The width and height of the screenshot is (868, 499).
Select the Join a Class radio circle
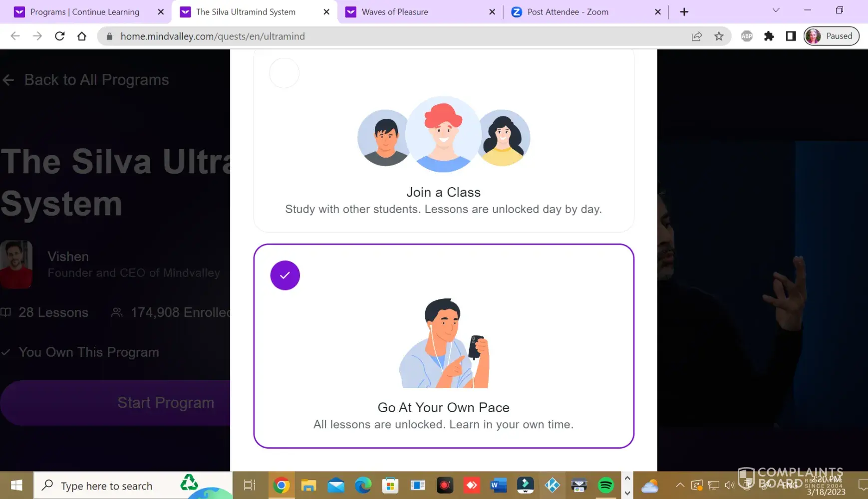click(x=284, y=73)
